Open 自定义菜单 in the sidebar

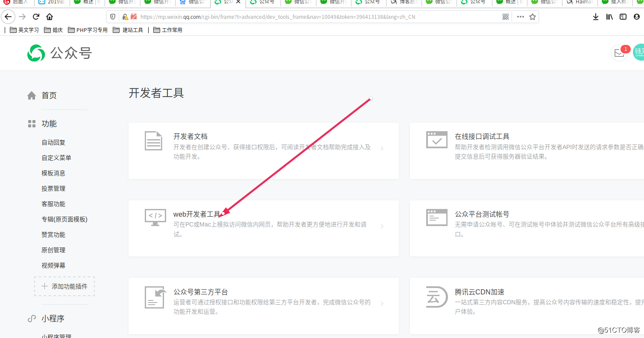coord(56,158)
